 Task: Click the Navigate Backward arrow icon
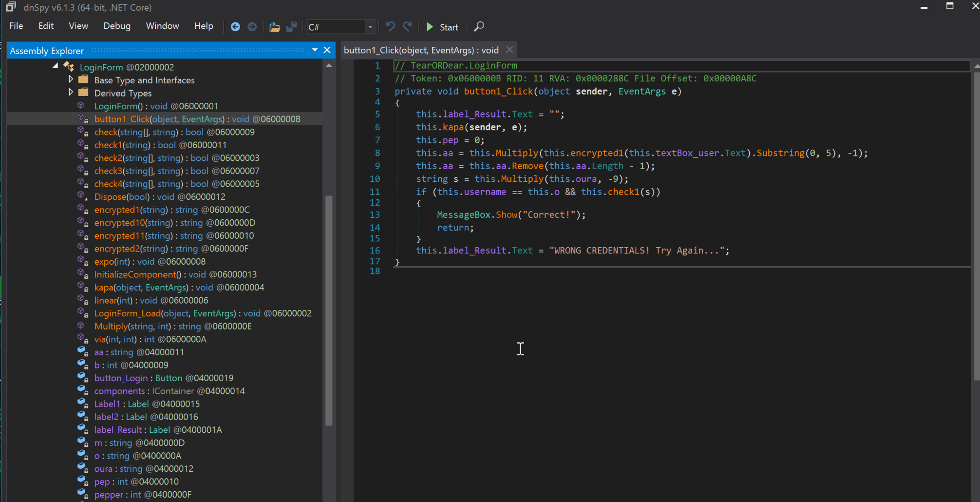tap(235, 27)
